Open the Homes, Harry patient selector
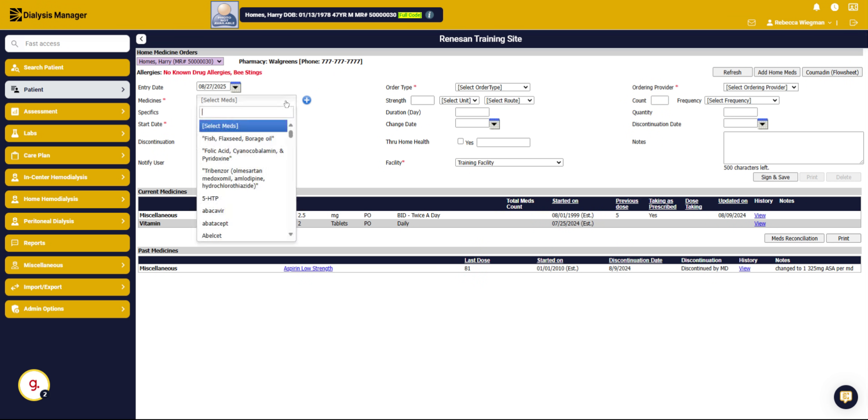 [180, 61]
